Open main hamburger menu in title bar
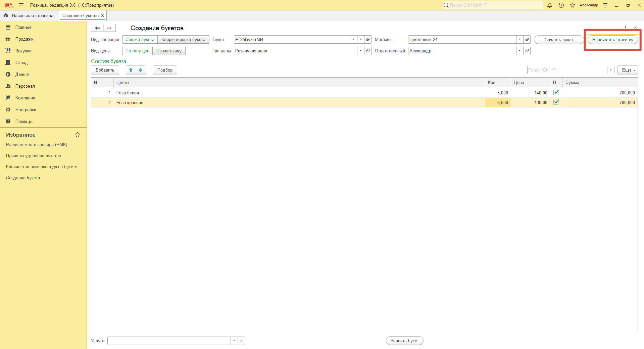 coord(21,5)
